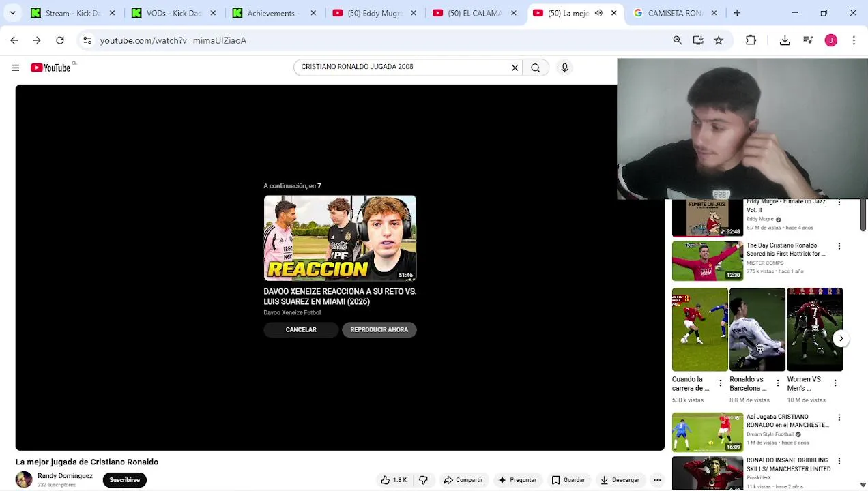
Task: Open more actions ellipsis under video
Action: point(657,480)
